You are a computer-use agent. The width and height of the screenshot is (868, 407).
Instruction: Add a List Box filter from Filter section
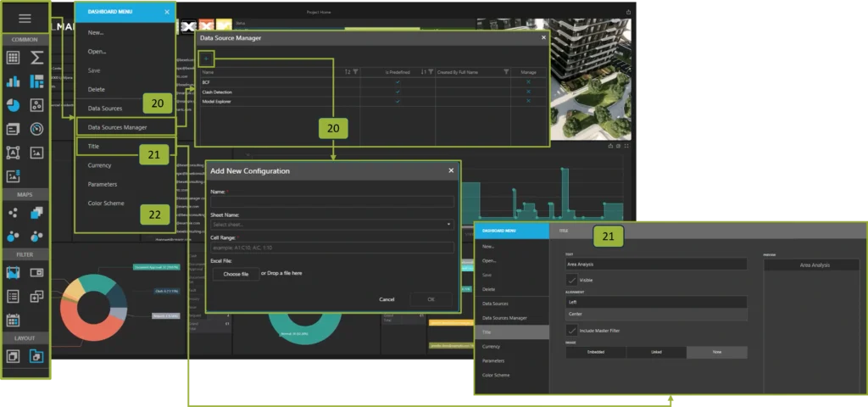[x=14, y=296]
